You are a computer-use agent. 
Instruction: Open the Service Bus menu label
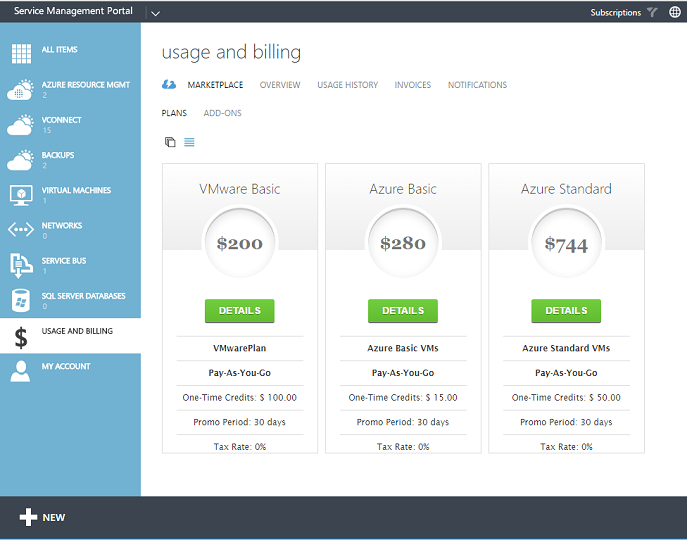tap(64, 261)
